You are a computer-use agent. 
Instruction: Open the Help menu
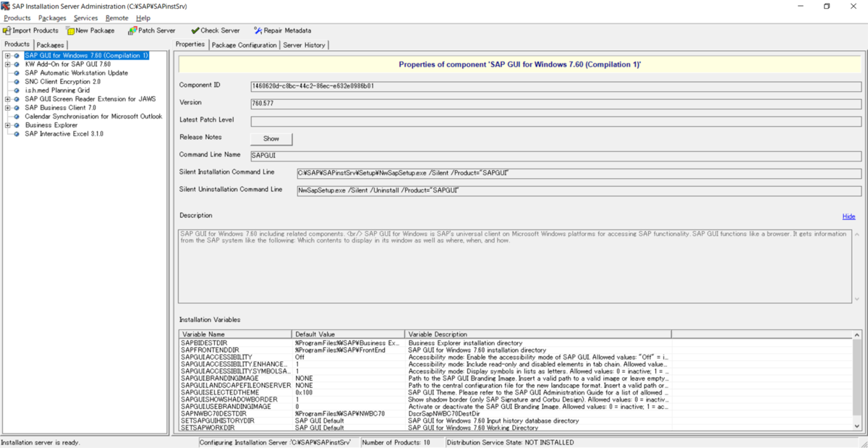pyautogui.click(x=143, y=18)
